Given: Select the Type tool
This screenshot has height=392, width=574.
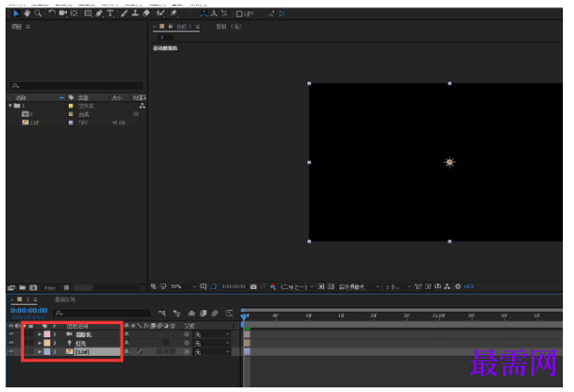Looking at the screenshot, I should [x=110, y=14].
